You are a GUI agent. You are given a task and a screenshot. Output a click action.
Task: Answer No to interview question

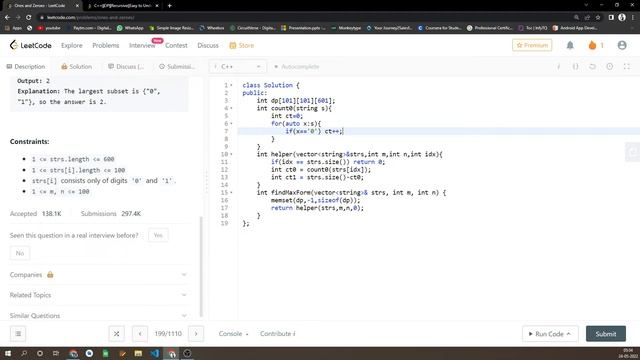point(20,253)
